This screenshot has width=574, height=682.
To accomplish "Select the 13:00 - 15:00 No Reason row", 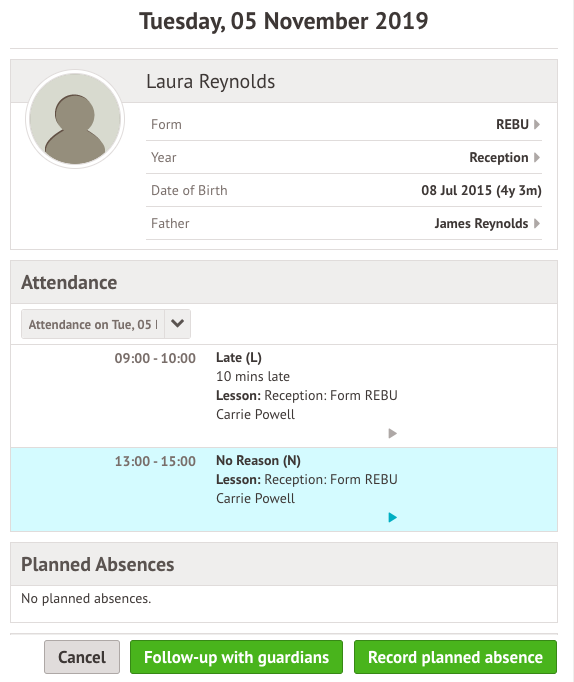I will click(284, 489).
